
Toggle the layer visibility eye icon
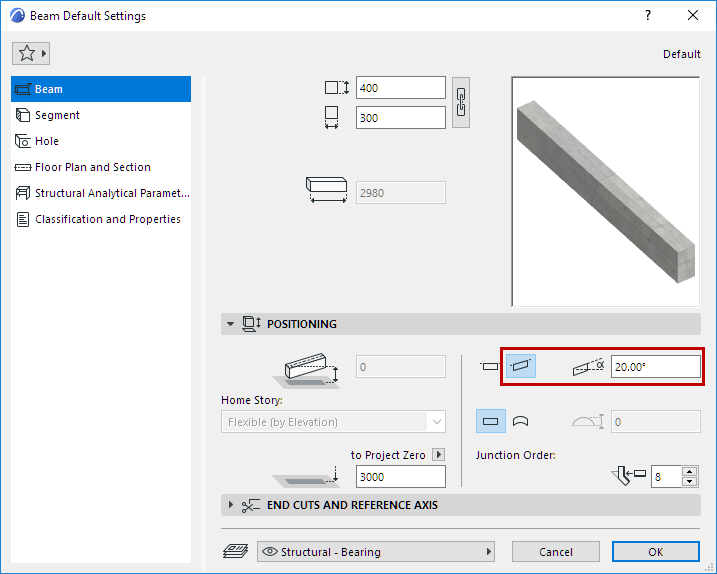[270, 552]
